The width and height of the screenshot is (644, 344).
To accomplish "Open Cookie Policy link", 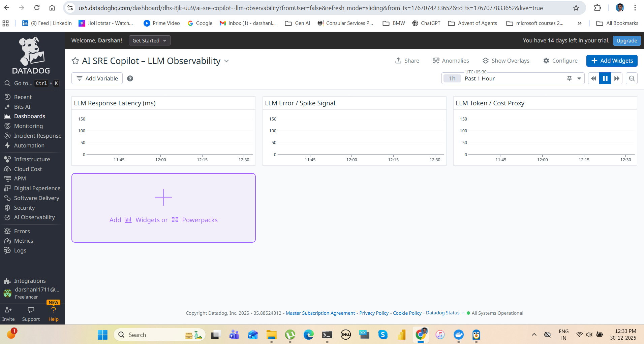I will pos(407,313).
